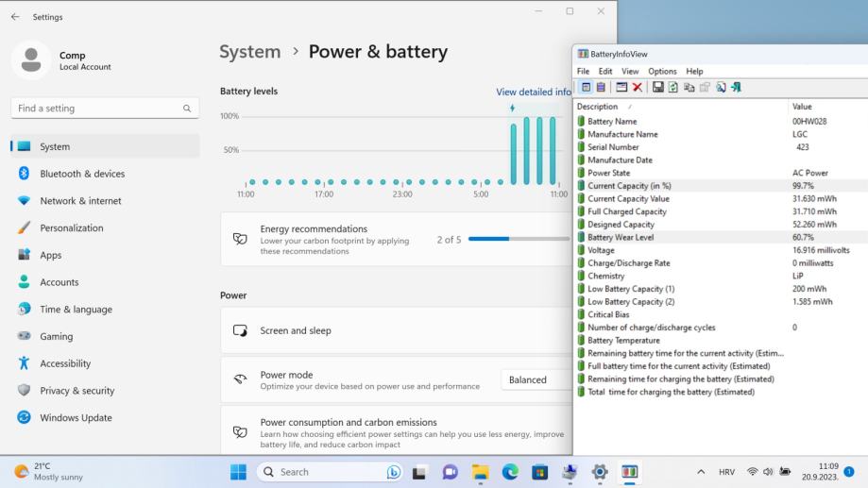
Task: Open Time & language settings
Action: coord(105,309)
